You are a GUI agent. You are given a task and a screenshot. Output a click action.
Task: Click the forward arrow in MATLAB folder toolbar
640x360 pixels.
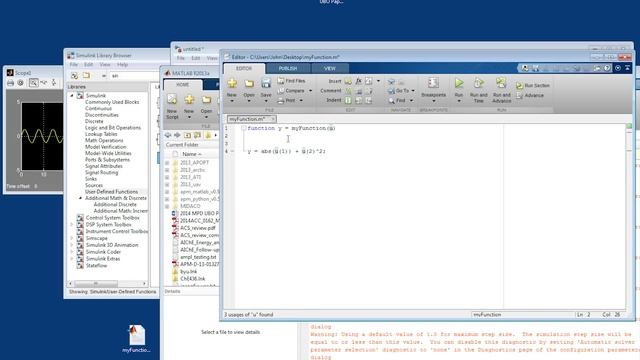[177, 135]
